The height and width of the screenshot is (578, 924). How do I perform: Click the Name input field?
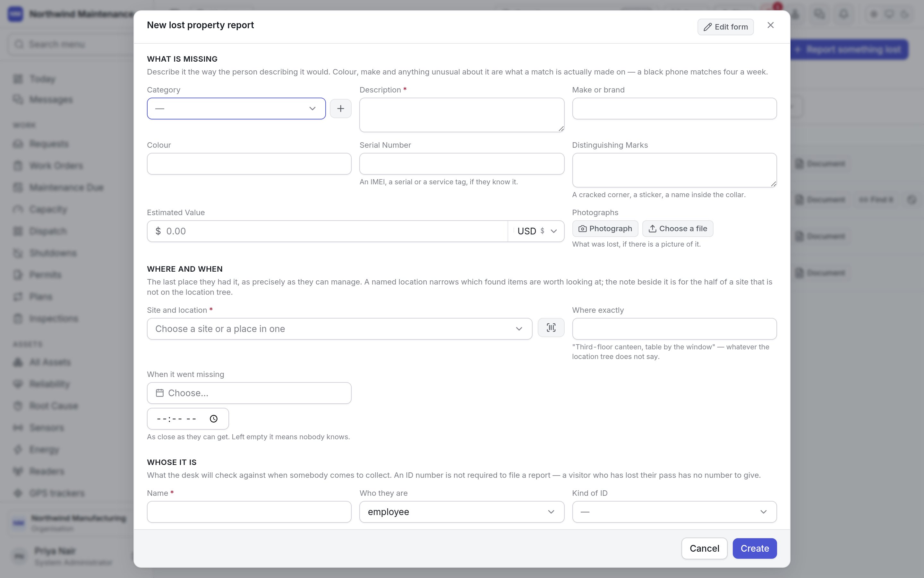(249, 512)
